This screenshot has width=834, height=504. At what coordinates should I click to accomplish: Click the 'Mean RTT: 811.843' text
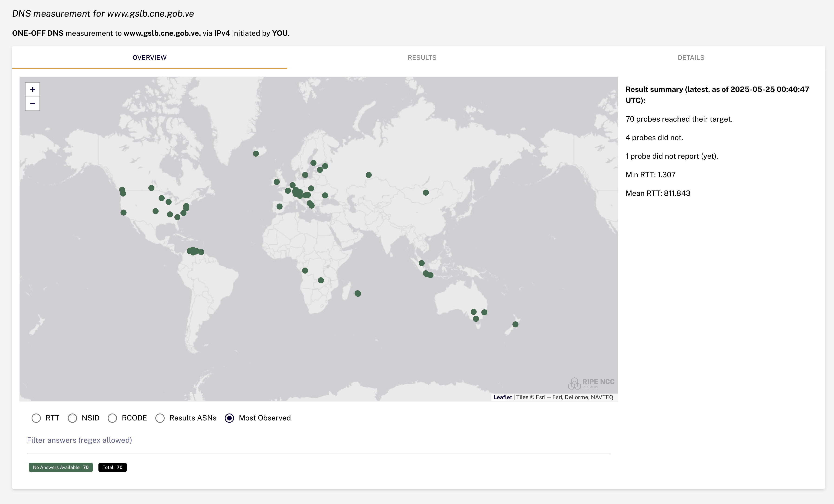(x=658, y=194)
